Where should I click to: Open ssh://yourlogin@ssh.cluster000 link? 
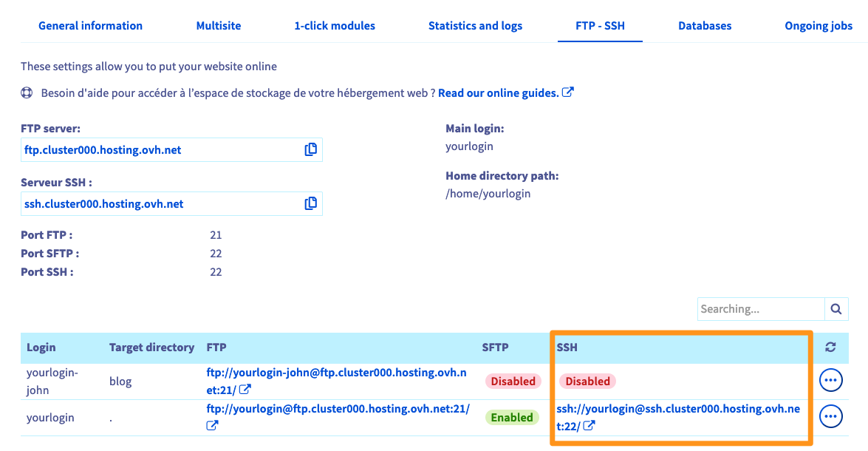678,417
